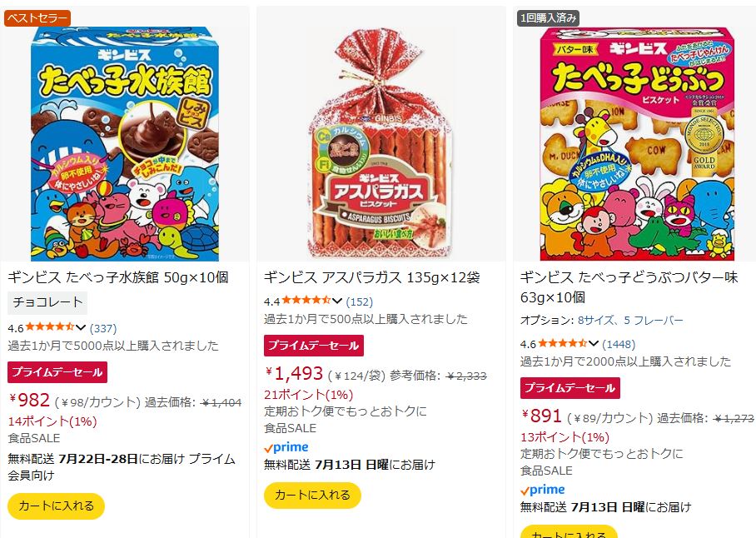Viewport: 756px width, 538px height.
Task: Open the 8サイズ、5 フレーバー options link
Action: click(630, 320)
